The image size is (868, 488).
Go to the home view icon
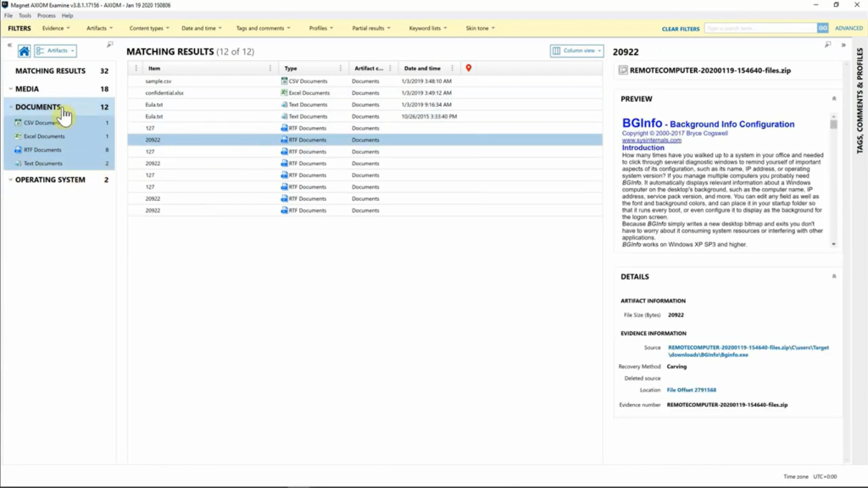(24, 51)
